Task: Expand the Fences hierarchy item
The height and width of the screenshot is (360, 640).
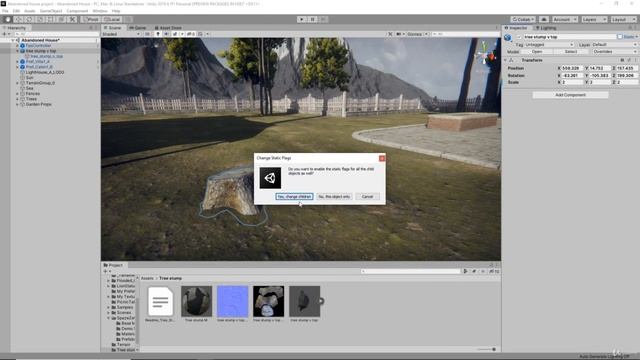Action: tap(18, 93)
